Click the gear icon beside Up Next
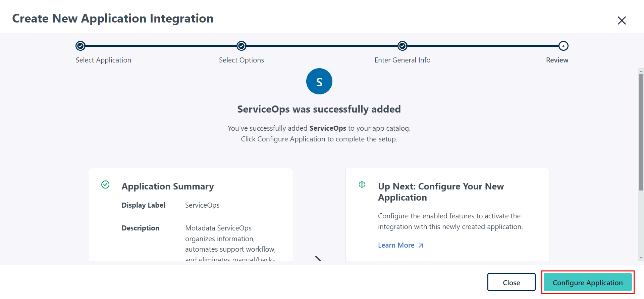Viewport: 644px width, 299px height. pyautogui.click(x=362, y=184)
